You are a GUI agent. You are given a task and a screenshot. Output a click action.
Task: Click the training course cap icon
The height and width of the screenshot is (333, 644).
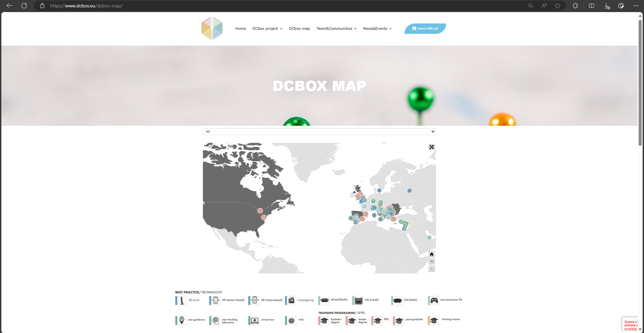click(433, 321)
